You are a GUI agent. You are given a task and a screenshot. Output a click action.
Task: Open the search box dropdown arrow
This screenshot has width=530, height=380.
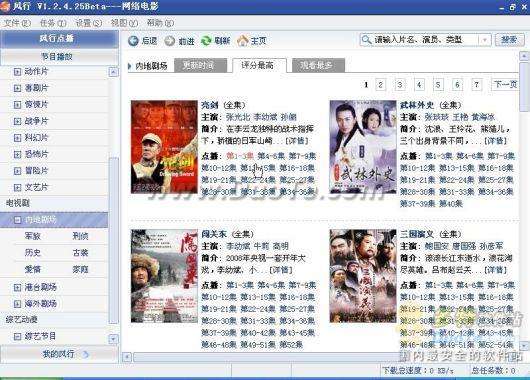pyautogui.click(x=485, y=40)
